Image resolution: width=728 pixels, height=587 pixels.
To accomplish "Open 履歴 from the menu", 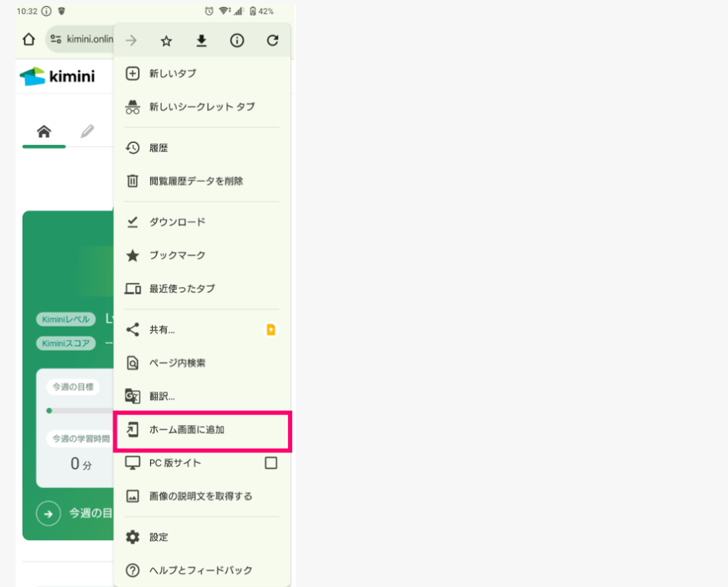I will point(158,148).
